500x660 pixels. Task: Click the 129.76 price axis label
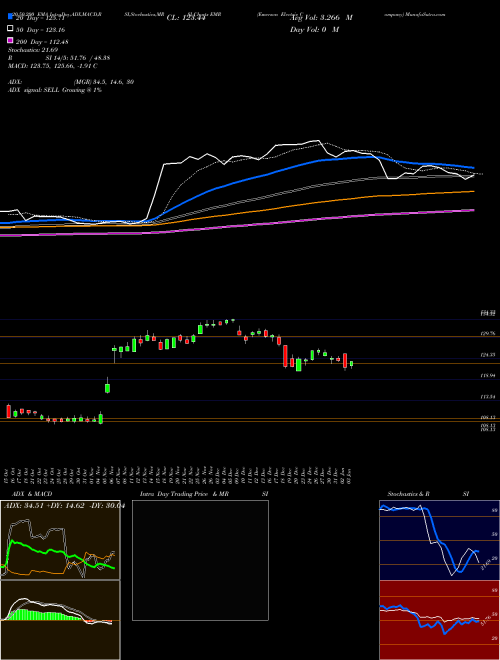pyautogui.click(x=488, y=333)
